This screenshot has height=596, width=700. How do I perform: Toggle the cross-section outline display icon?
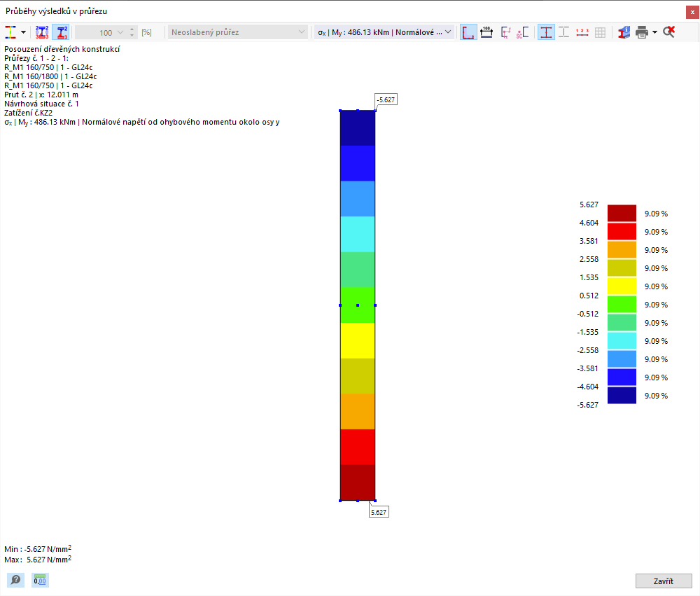pos(468,32)
